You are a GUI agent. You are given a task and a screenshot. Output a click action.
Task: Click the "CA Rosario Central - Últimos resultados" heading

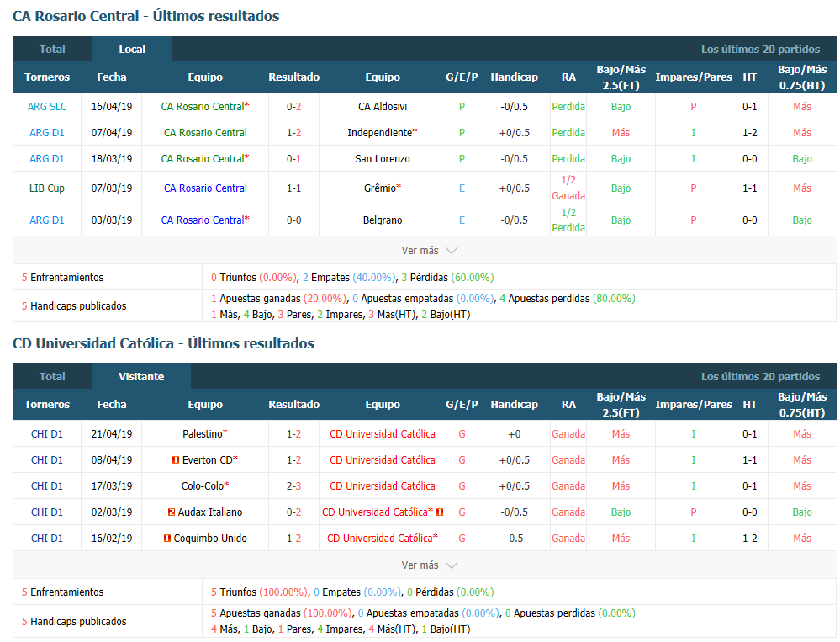coord(145,16)
